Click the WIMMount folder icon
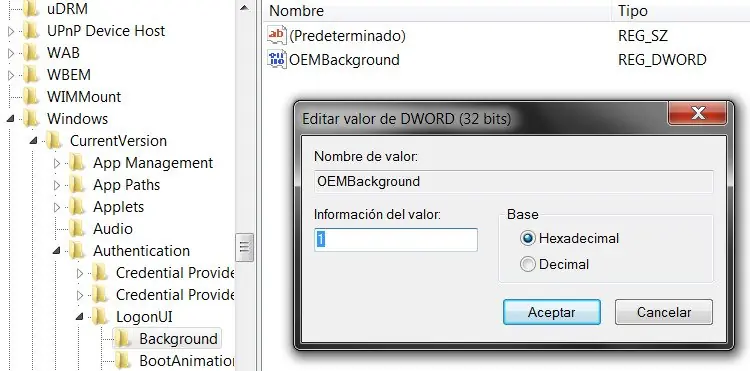Screen dimensions: 750x371 [x=31, y=97]
